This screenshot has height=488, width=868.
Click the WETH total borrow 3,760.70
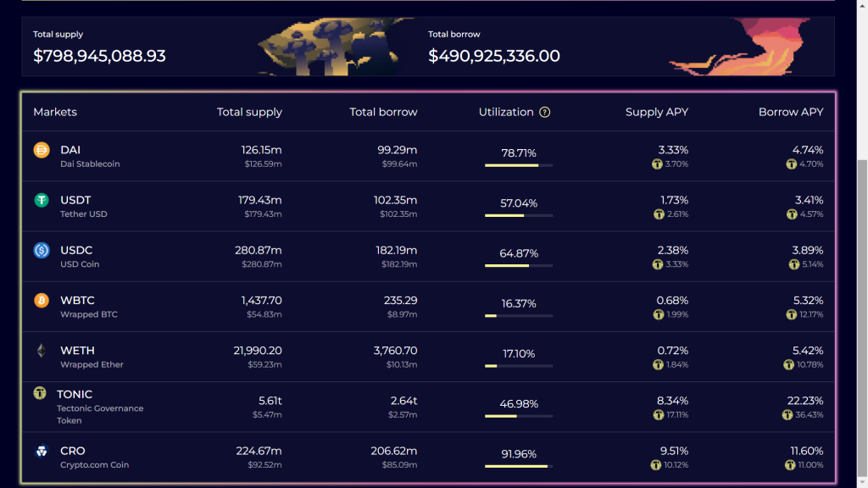tap(395, 350)
